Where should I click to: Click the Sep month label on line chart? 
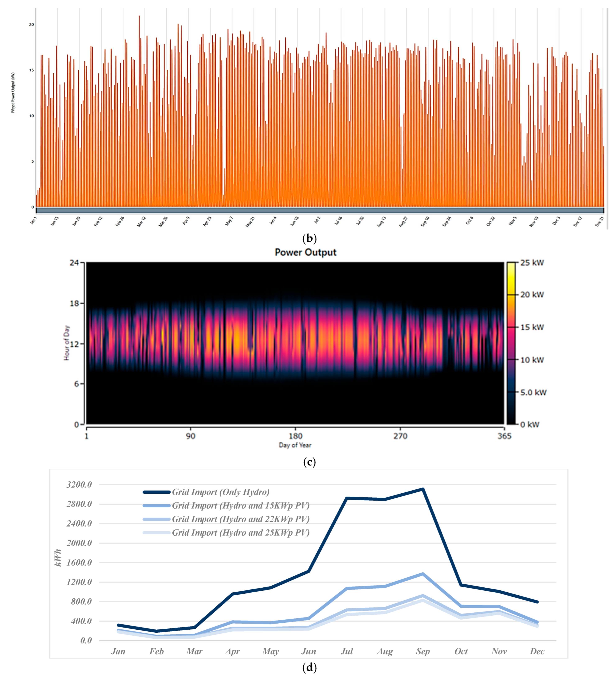[422, 651]
